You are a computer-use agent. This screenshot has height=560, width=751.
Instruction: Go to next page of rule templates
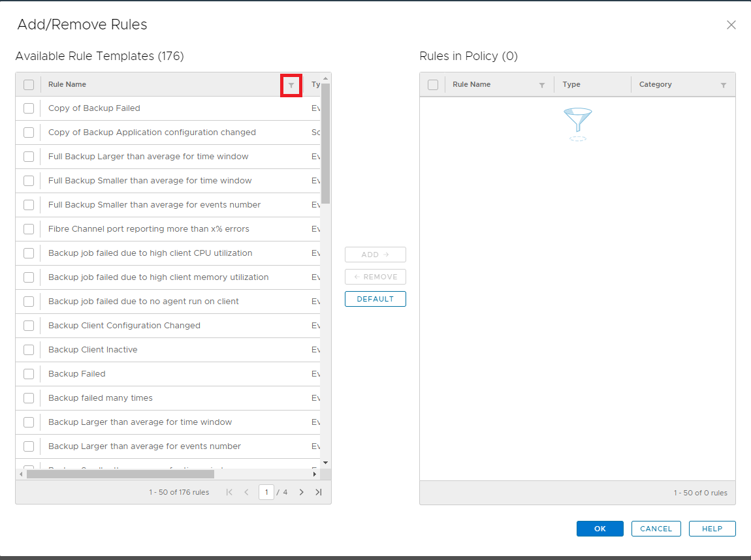point(301,491)
